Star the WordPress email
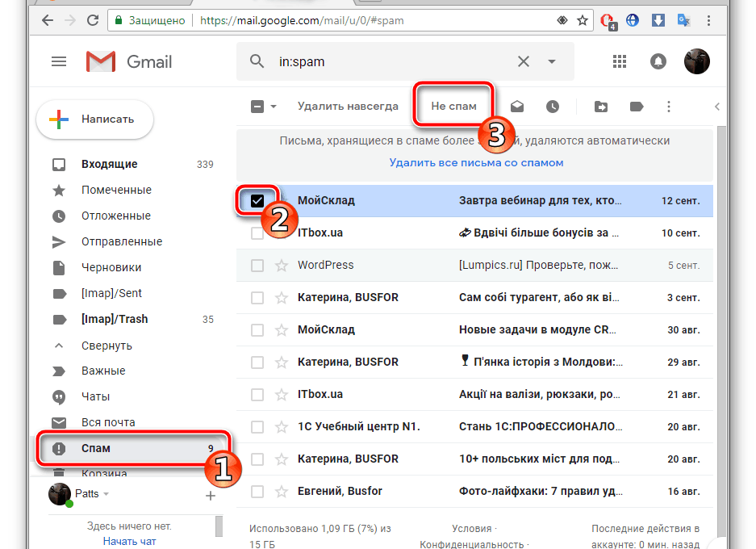This screenshot has width=756, height=549. (x=281, y=265)
